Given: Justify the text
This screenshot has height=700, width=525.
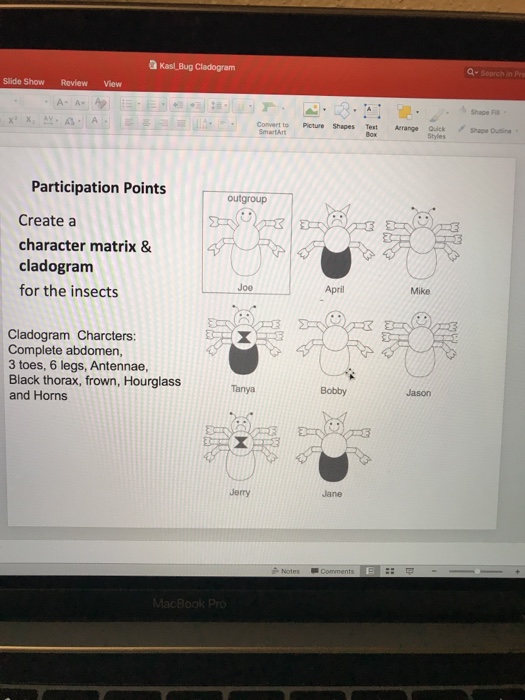Looking at the screenshot, I should (x=181, y=123).
